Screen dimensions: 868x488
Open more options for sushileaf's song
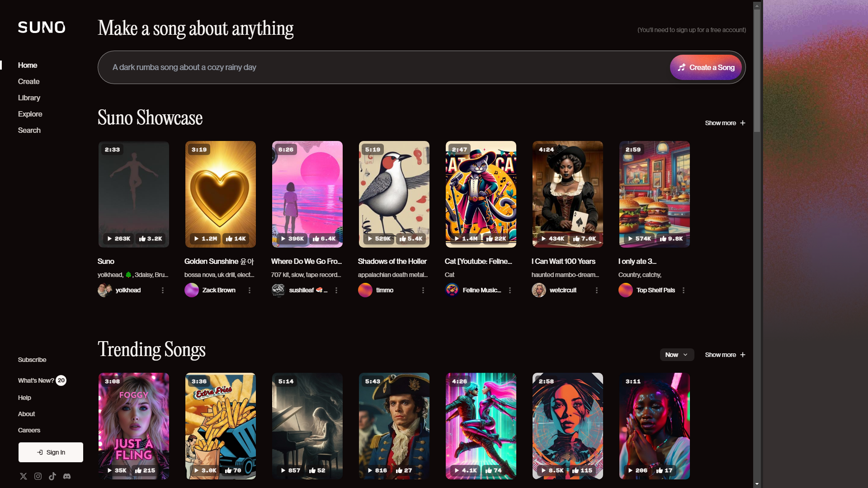tap(336, 290)
